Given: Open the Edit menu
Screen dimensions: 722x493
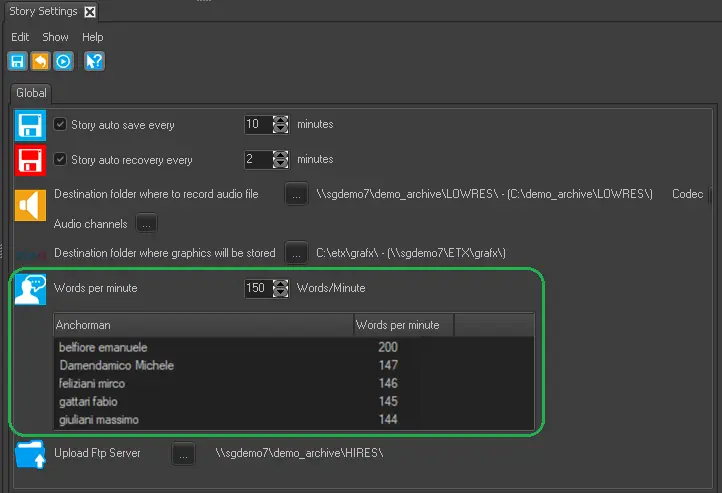Looking at the screenshot, I should coord(20,37).
